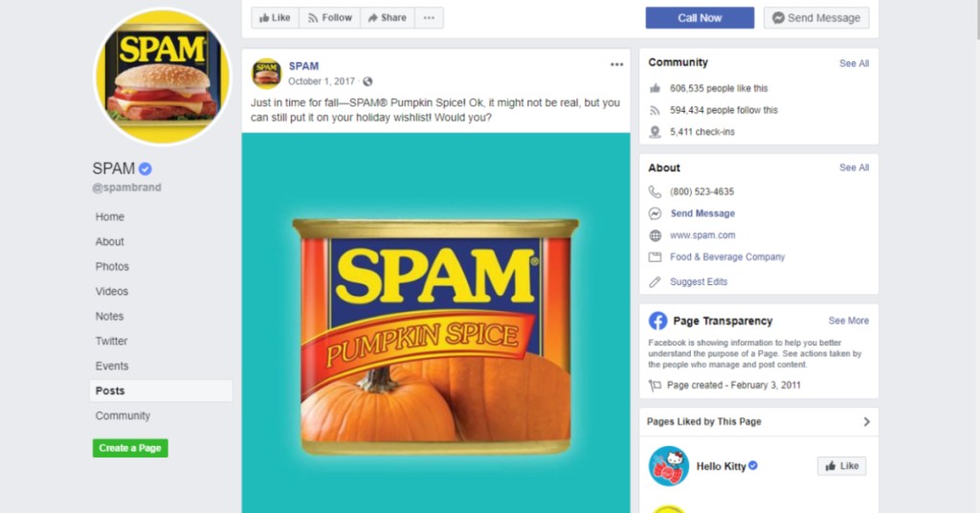
Task: Click the globe privacy icon on the post
Action: pos(367,82)
